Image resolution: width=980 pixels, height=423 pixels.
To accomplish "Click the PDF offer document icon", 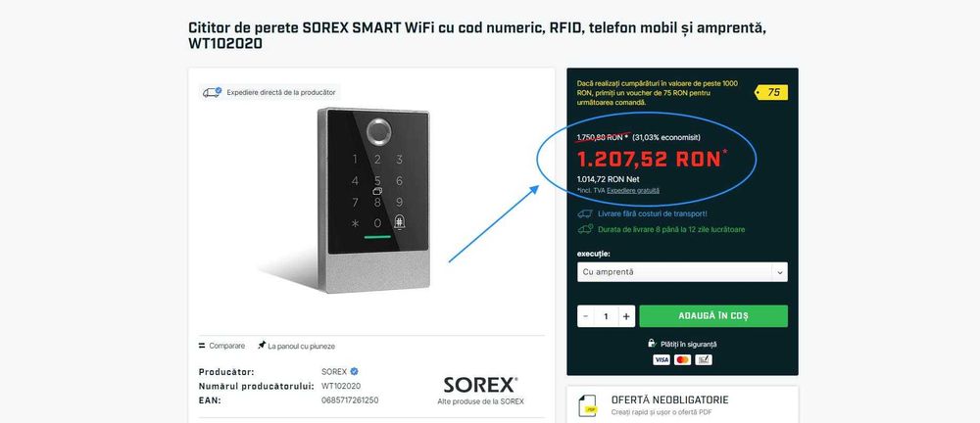I will (x=589, y=404).
